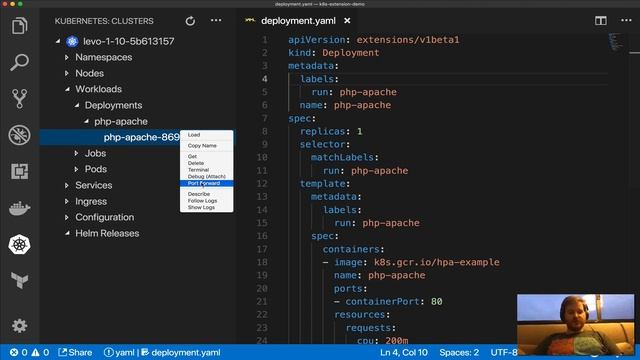This screenshot has width=640, height=360.
Task: Click the code minimap preview
Action: click(616, 42)
